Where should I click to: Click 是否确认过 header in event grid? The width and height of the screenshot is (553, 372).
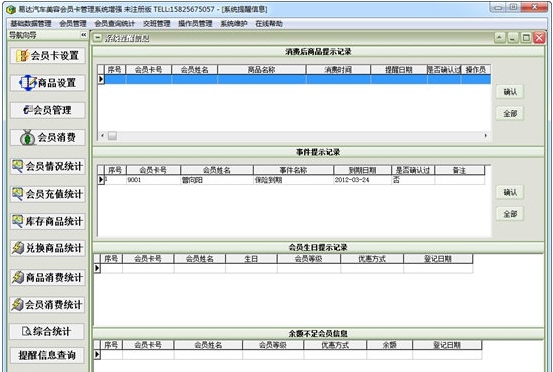pos(413,170)
